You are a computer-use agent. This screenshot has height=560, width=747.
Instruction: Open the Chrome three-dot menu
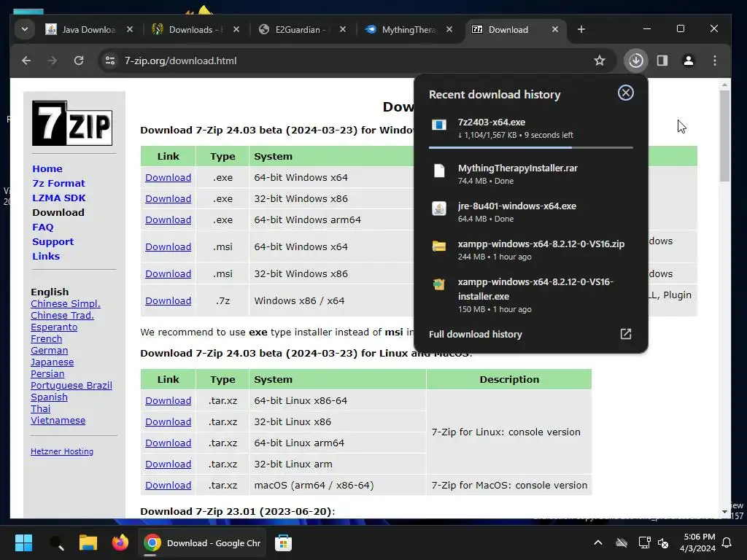coord(715,61)
